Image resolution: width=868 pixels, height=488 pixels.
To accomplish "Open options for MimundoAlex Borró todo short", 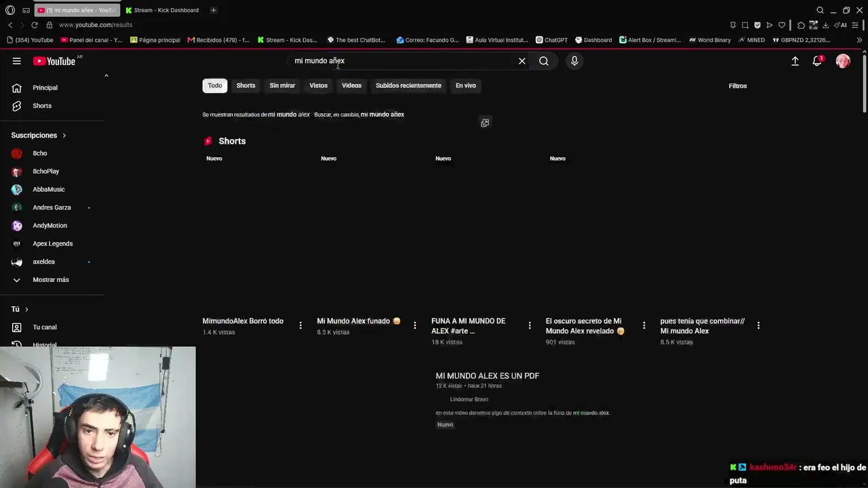I will [300, 325].
